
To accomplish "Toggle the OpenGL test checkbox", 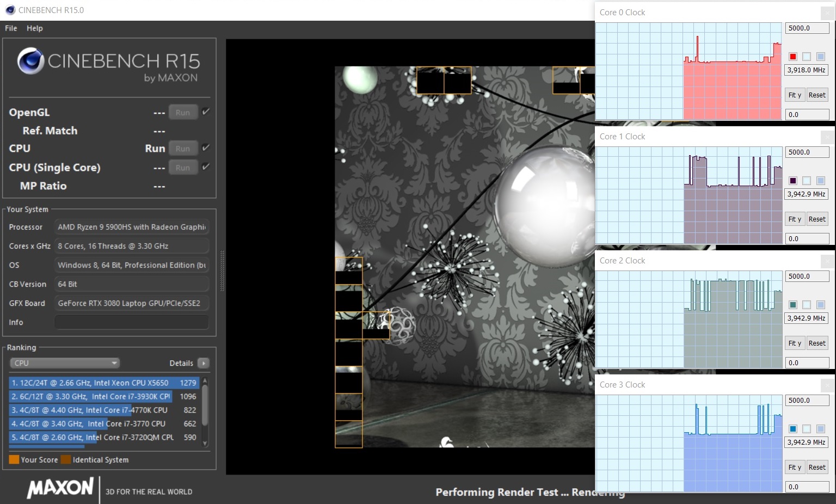I will click(x=206, y=112).
